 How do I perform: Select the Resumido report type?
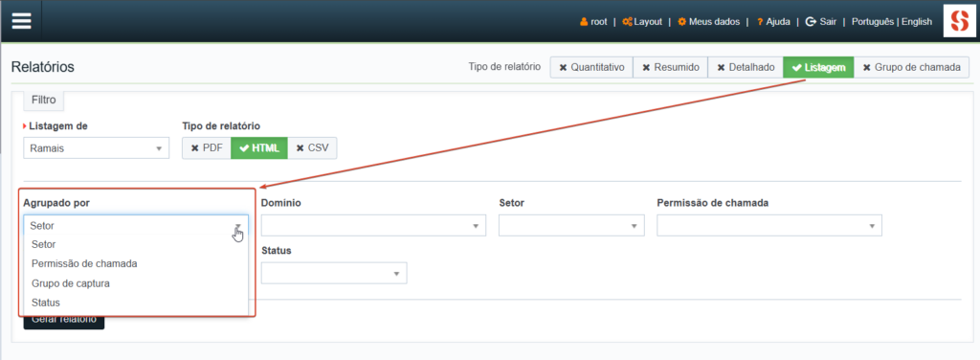pos(670,67)
